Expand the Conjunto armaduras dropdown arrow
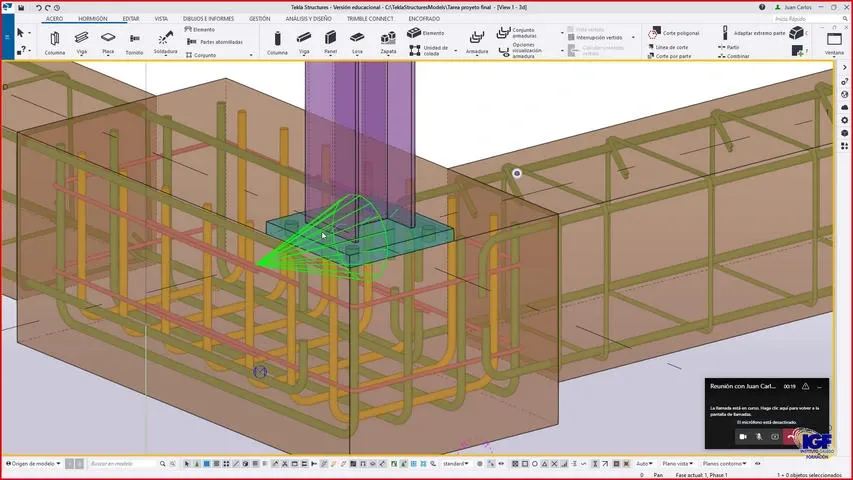The image size is (853, 480). [x=563, y=33]
